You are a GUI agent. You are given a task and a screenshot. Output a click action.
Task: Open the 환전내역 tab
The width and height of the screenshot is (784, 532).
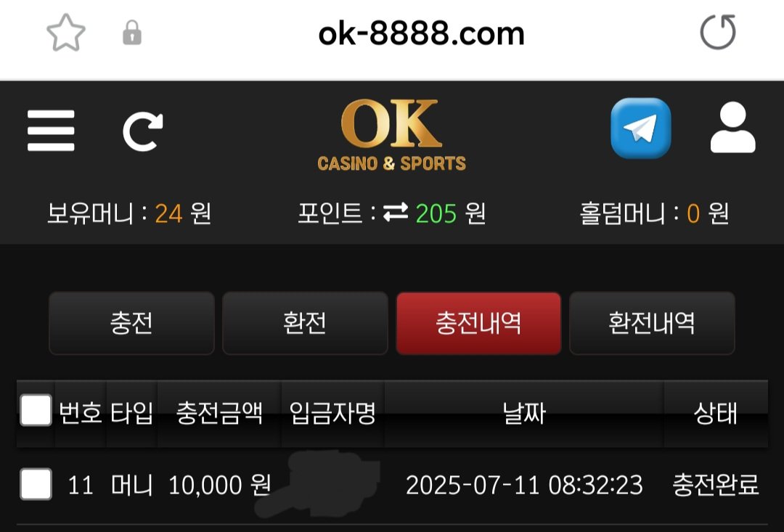coord(652,323)
